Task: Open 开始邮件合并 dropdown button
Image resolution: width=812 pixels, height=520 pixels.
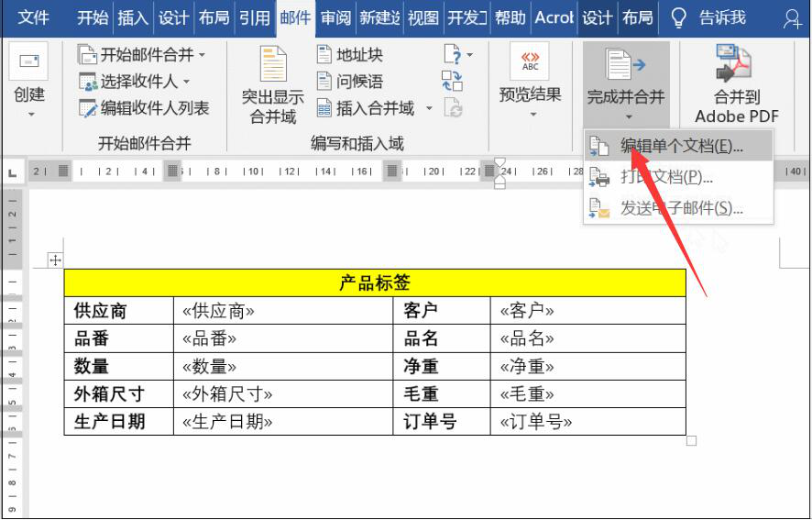Action: (141, 54)
